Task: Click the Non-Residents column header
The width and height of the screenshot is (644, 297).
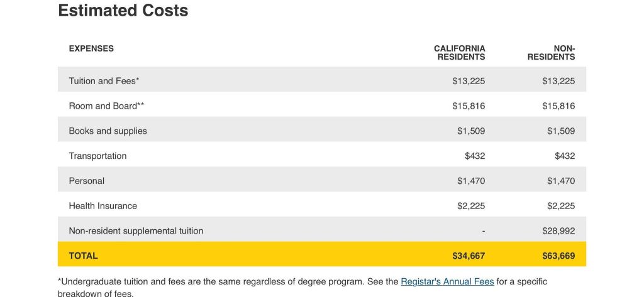Action: 552,53
